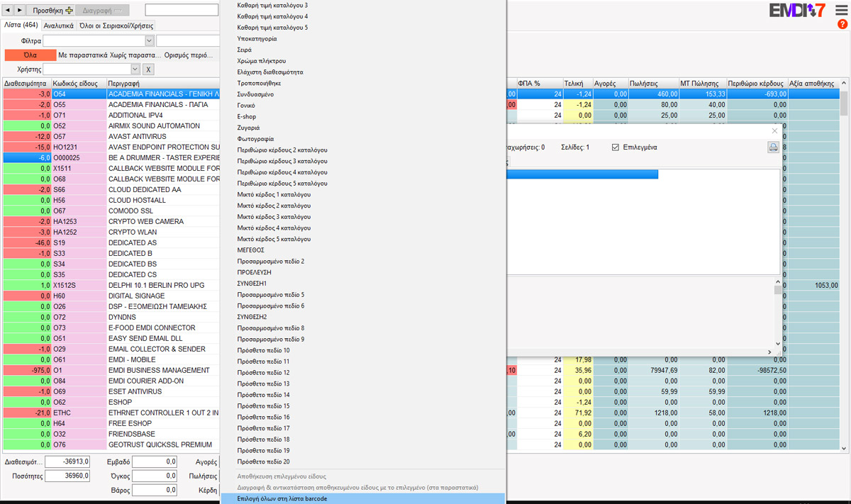Select Πρόσθετο πεδίο 20 menu item
The image size is (851, 504).
coord(362,461)
